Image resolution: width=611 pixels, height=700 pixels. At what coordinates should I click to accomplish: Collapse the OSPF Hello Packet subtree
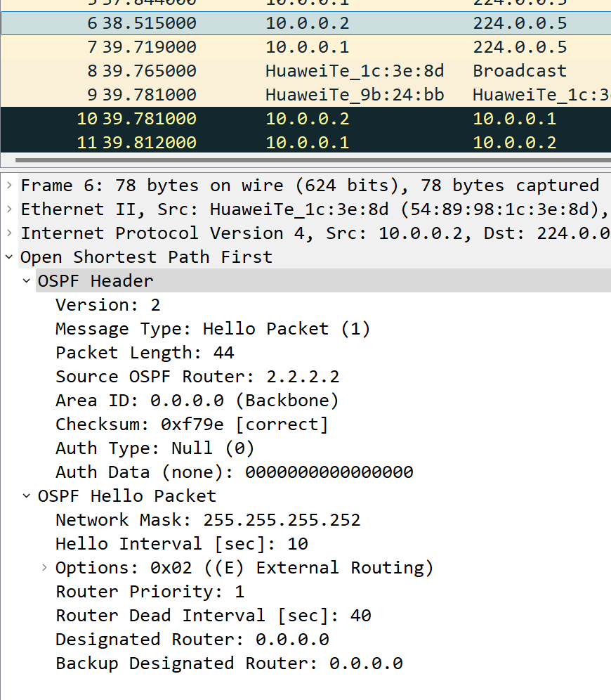(x=27, y=496)
